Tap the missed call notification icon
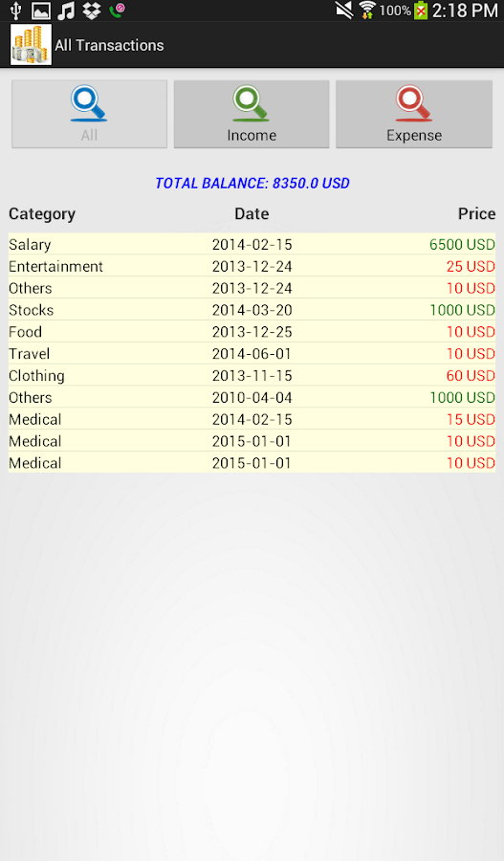504x861 pixels. click(x=117, y=11)
